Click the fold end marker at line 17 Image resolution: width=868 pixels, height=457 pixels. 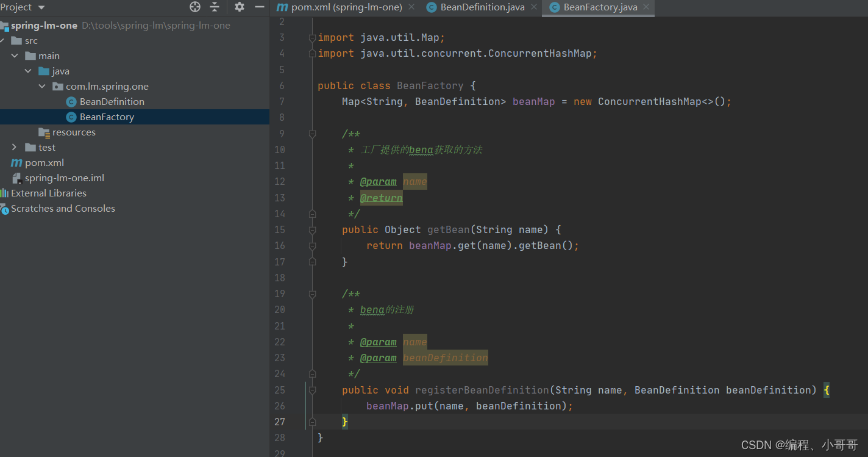[x=312, y=261]
